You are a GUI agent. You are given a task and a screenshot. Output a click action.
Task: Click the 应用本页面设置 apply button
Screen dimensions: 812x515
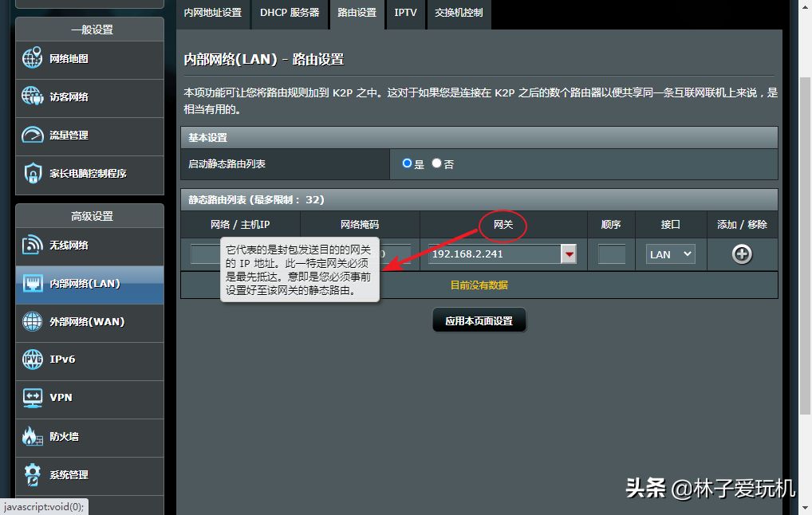[x=479, y=321]
